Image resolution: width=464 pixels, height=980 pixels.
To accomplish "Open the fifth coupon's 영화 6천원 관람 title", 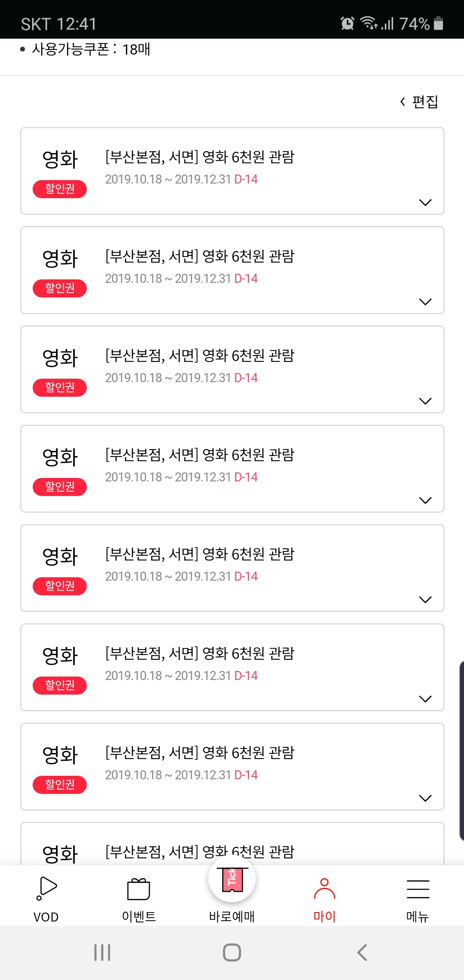I will click(x=200, y=554).
